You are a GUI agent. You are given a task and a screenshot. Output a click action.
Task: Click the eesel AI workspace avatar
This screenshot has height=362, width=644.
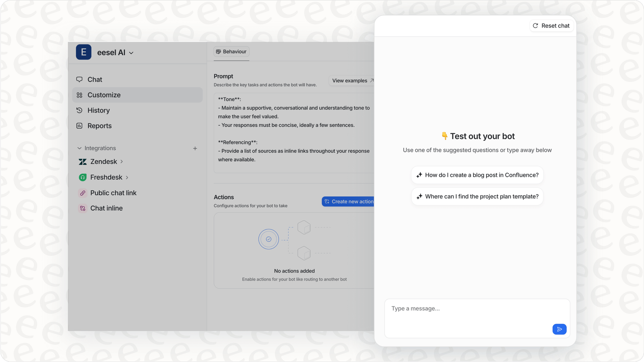tap(84, 52)
